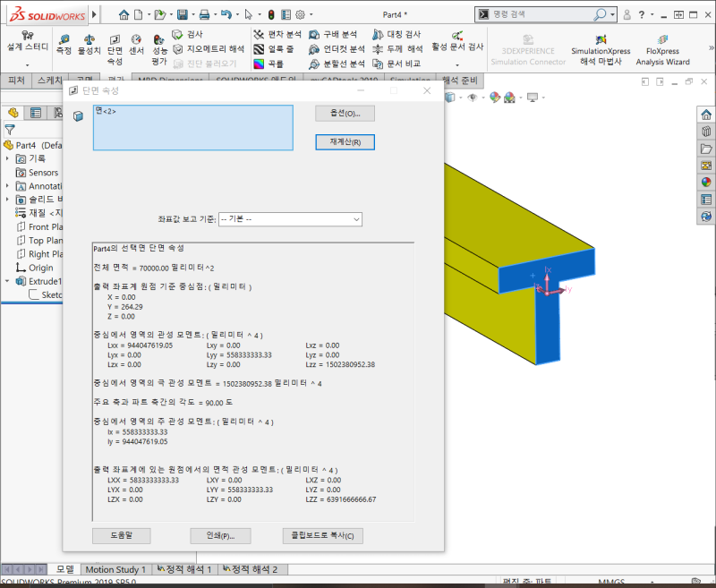The height and width of the screenshot is (588, 716).
Task: Open the Sensor (센서) tool
Action: 136,45
